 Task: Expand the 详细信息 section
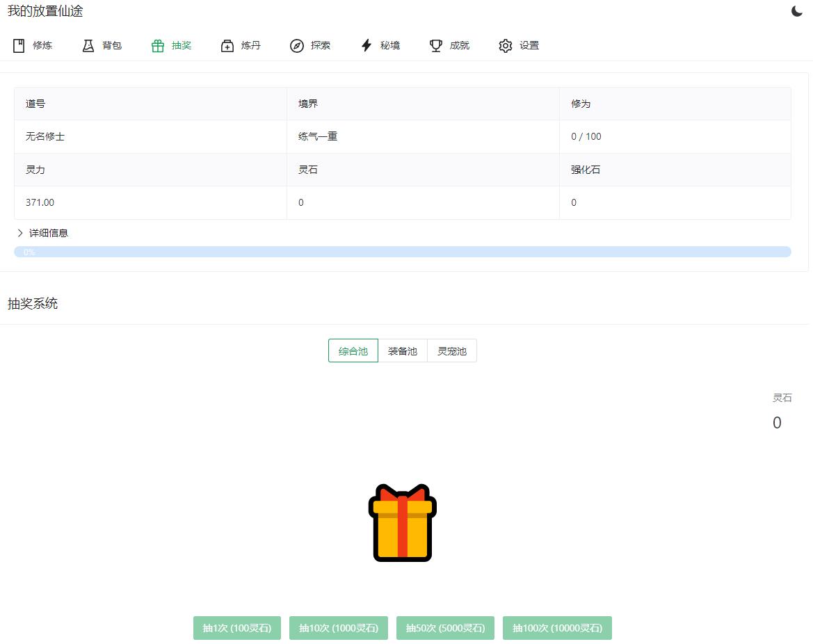pyautogui.click(x=43, y=233)
